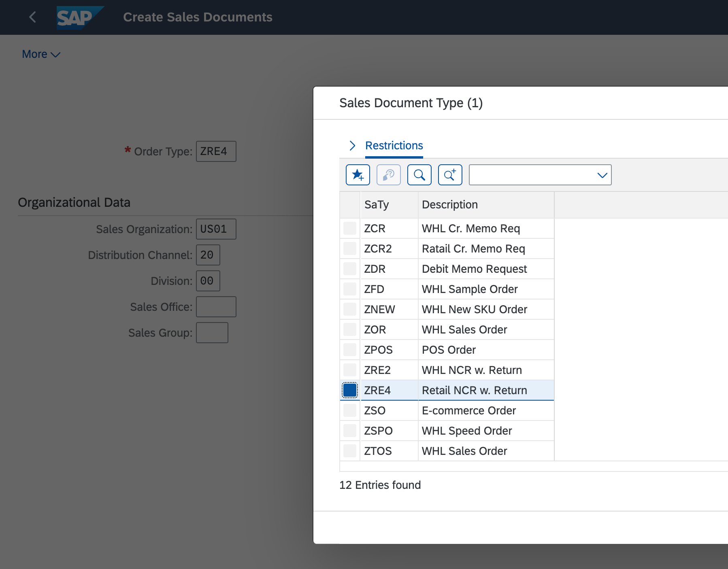
Task: Open the empty toolbar combo box
Action: [540, 175]
